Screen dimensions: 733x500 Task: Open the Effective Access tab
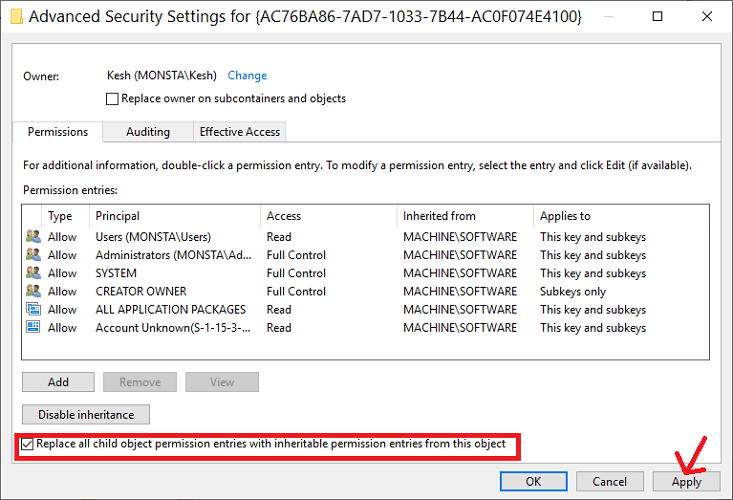click(239, 132)
